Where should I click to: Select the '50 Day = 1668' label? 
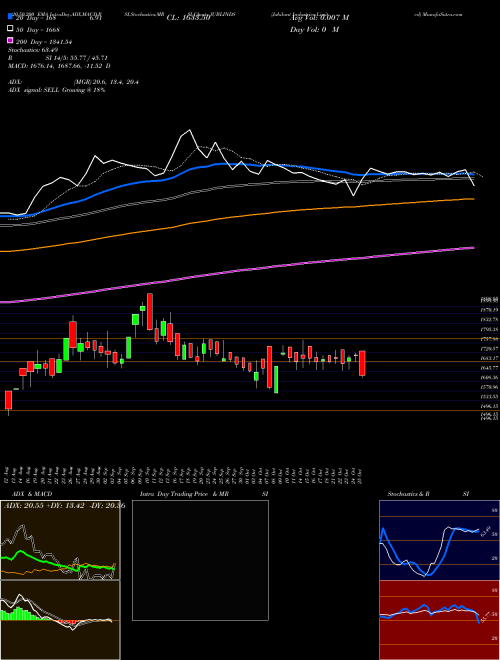pos(38,29)
